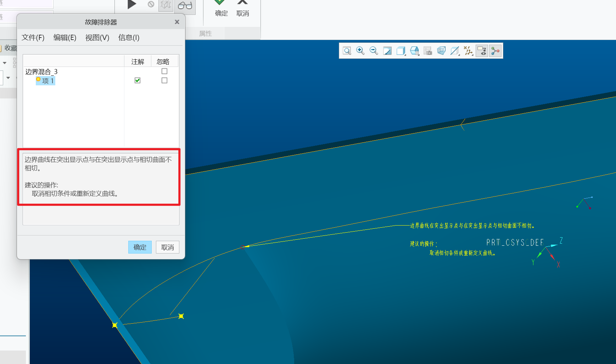Open the 文件(F) menu
This screenshot has height=364, width=616.
click(33, 38)
